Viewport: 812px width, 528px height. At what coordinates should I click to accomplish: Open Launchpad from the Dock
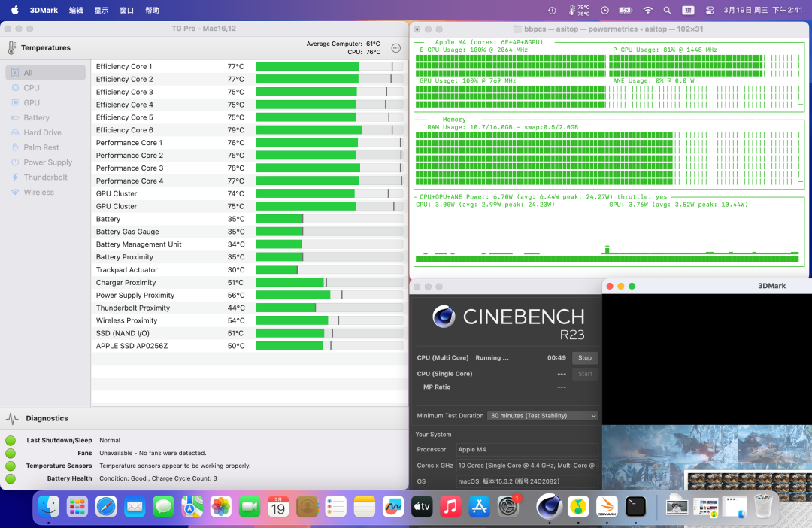(x=77, y=507)
